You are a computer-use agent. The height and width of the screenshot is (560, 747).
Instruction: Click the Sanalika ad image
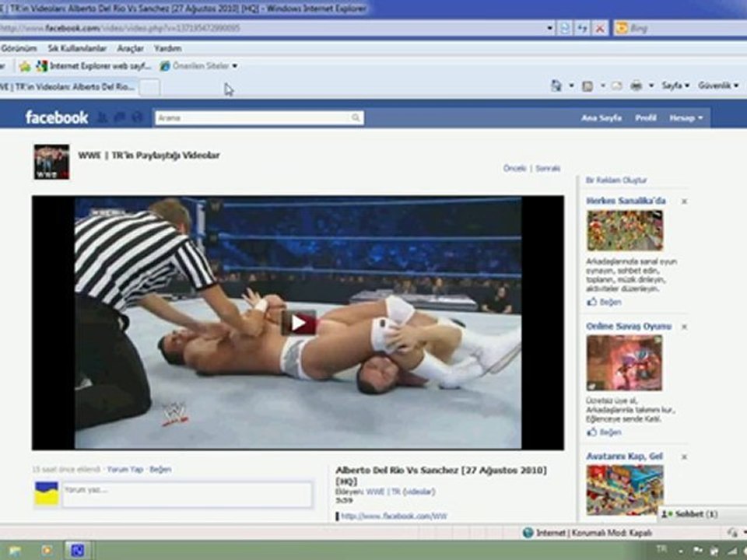click(625, 231)
